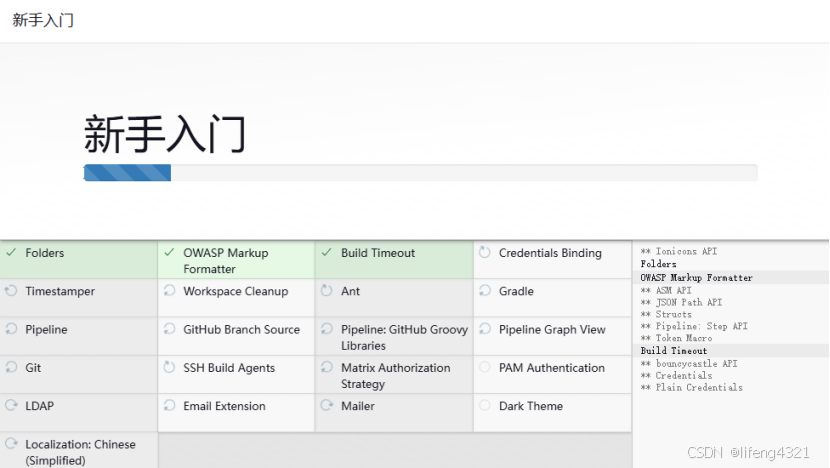This screenshot has height=468, width=830.
Task: Click '** Pipeline: Step API' log line
Action: click(x=694, y=326)
